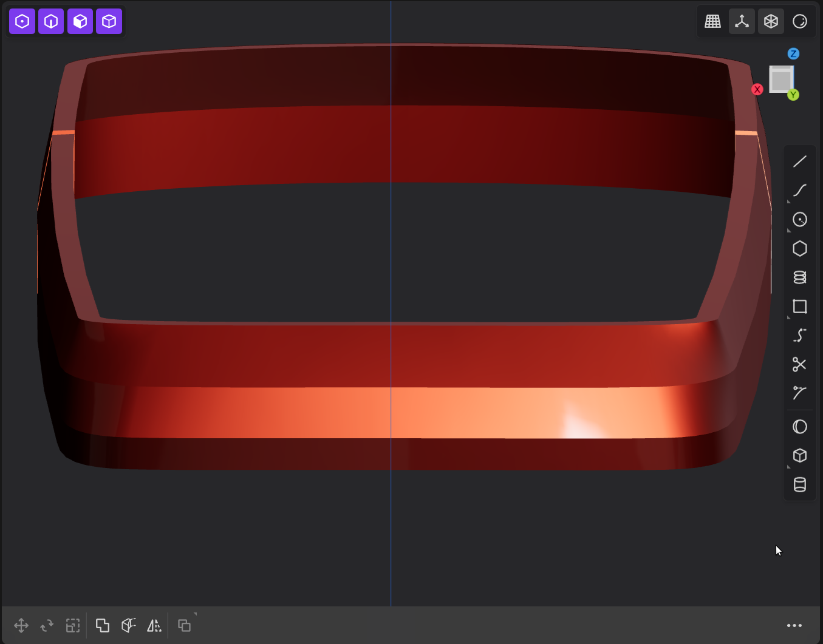823x644 pixels.
Task: Select the Line tool
Action: pos(799,161)
